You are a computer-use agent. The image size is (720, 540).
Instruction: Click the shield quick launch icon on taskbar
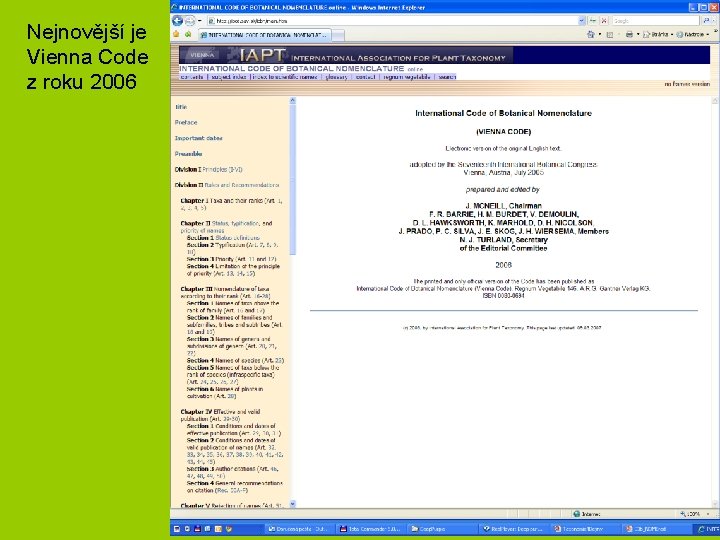(x=229, y=529)
